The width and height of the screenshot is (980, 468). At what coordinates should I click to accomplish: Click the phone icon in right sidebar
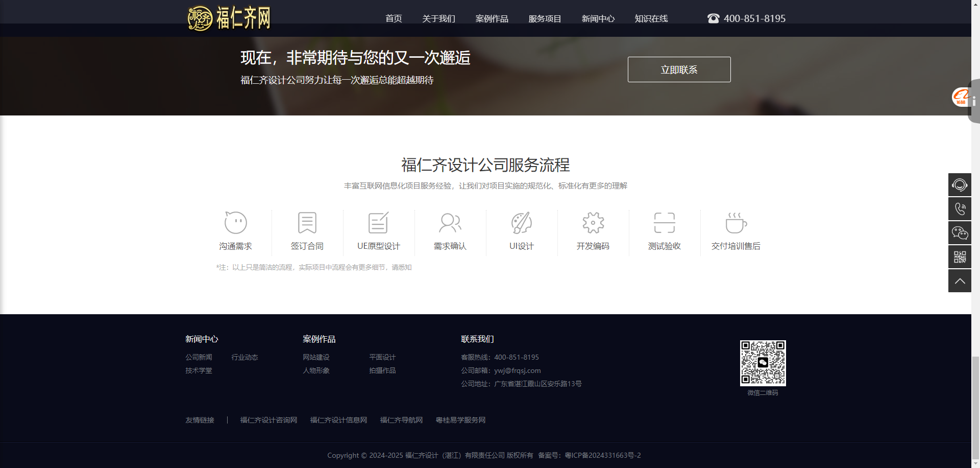960,209
